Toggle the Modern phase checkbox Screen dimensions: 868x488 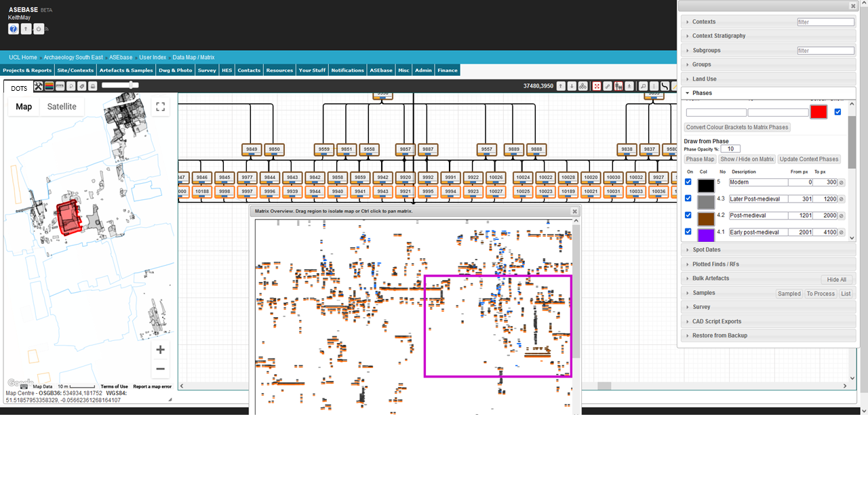(x=689, y=182)
